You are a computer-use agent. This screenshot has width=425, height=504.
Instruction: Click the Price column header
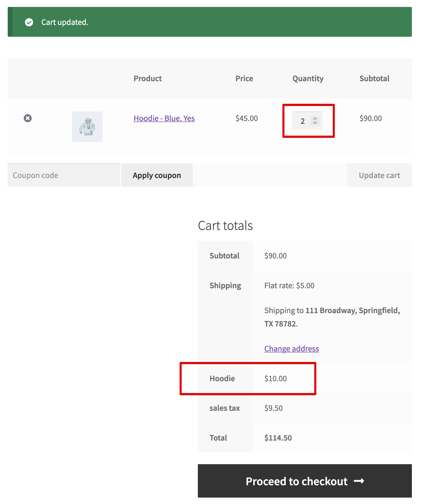[x=244, y=78]
